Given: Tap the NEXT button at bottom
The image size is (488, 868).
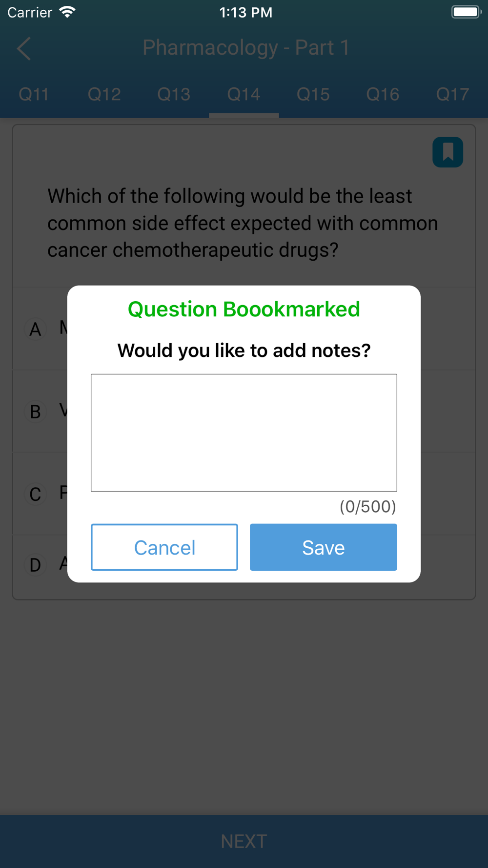Looking at the screenshot, I should [x=244, y=841].
